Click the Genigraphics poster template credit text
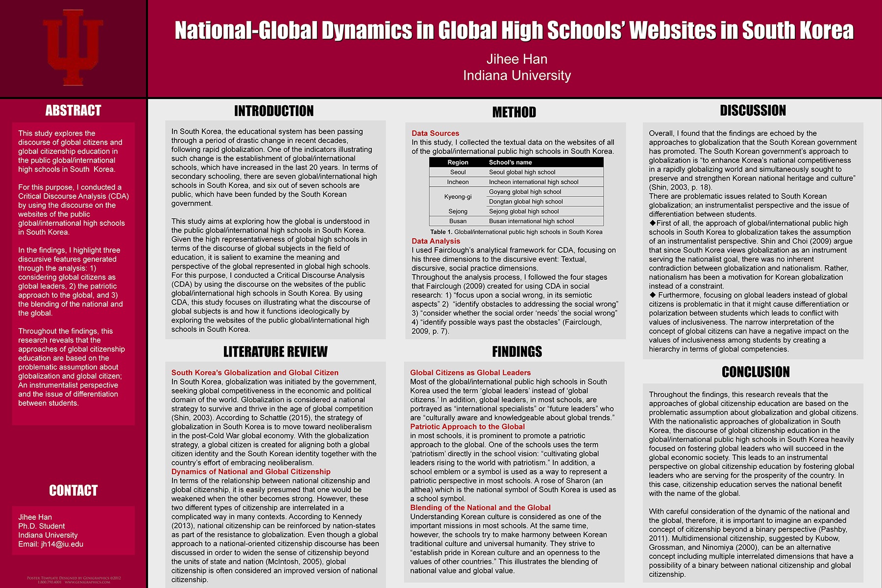The image size is (882, 588). point(73,580)
